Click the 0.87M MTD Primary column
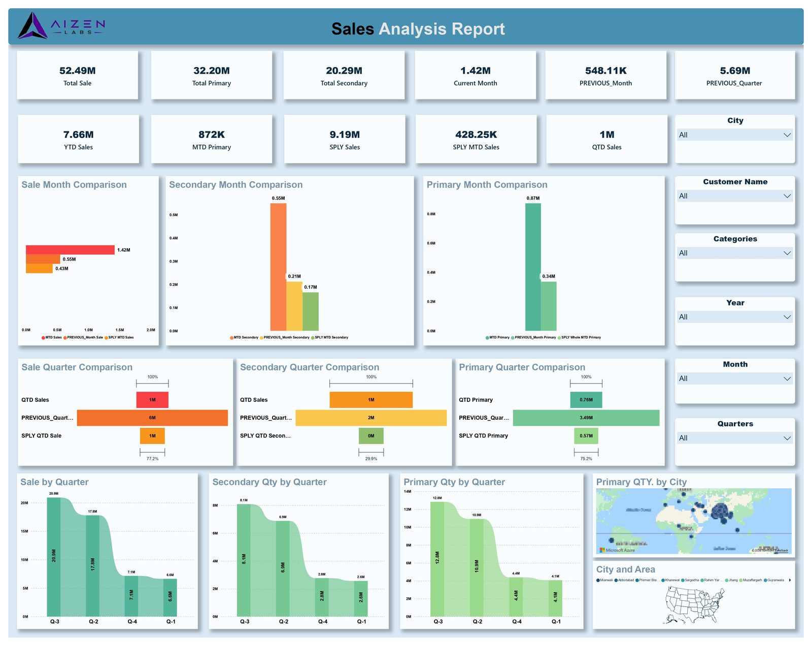Viewport: 812px width, 646px height. (533, 267)
